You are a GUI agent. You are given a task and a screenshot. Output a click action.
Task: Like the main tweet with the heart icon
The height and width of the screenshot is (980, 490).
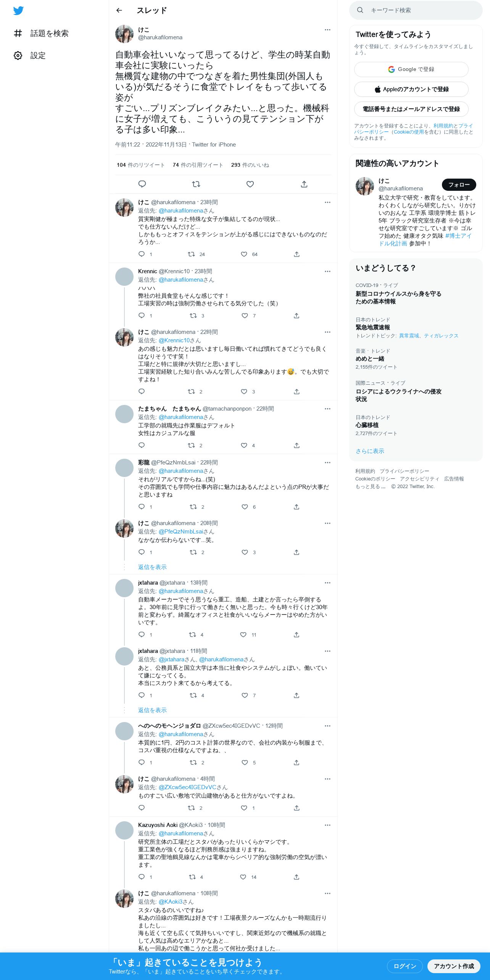[x=250, y=184]
